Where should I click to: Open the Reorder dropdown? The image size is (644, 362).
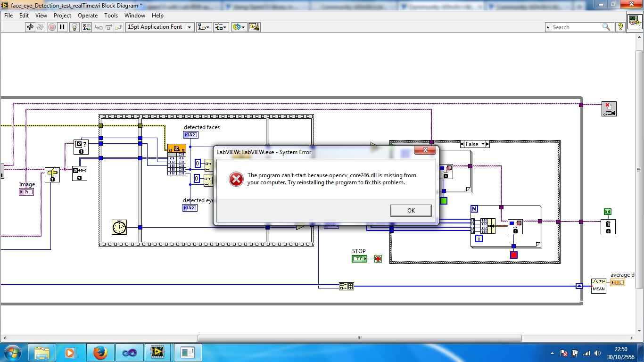click(x=239, y=27)
